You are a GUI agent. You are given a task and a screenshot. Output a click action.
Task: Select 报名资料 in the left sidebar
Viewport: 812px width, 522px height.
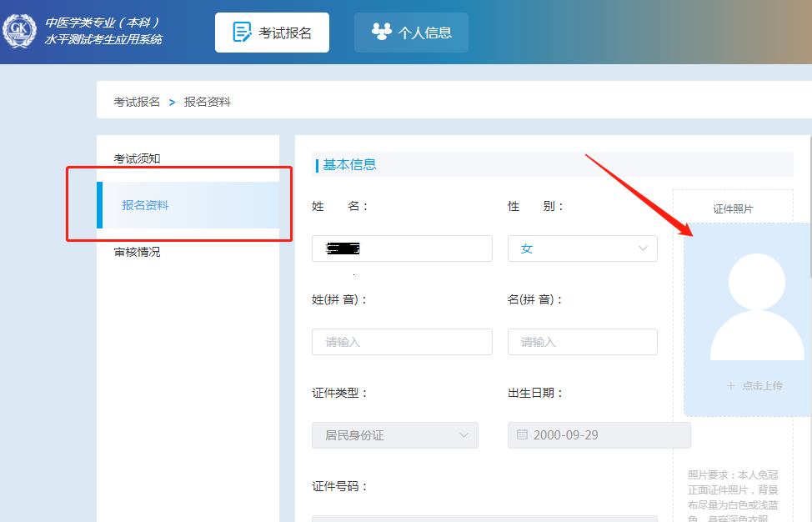[146, 205]
